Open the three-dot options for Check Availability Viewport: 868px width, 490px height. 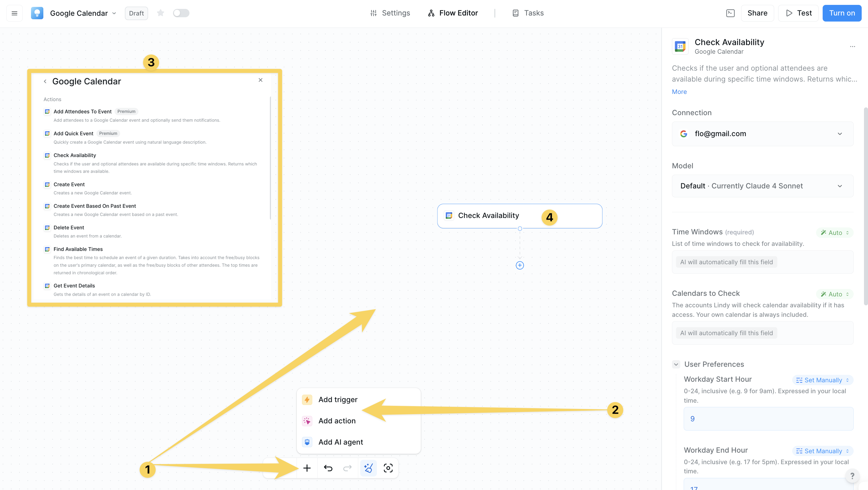pyautogui.click(x=852, y=47)
